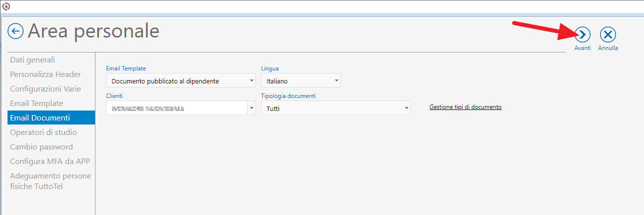This screenshot has height=215, width=644.
Task: Open Adeguamento persone fisiche TuttoTel
Action: point(50,181)
